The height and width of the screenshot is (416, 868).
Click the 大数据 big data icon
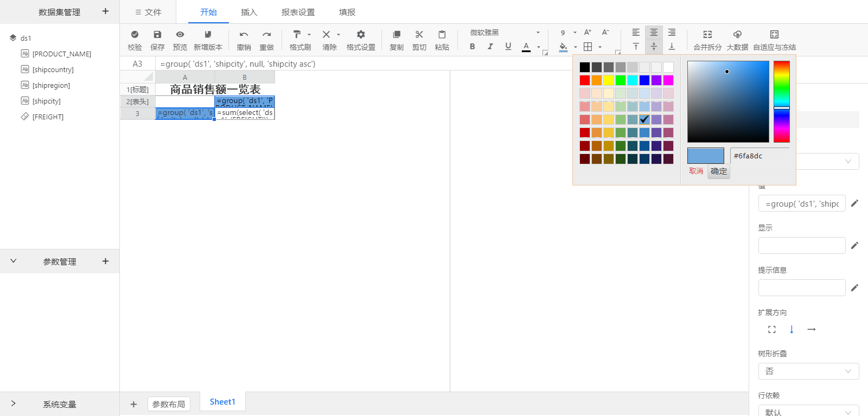[737, 35]
